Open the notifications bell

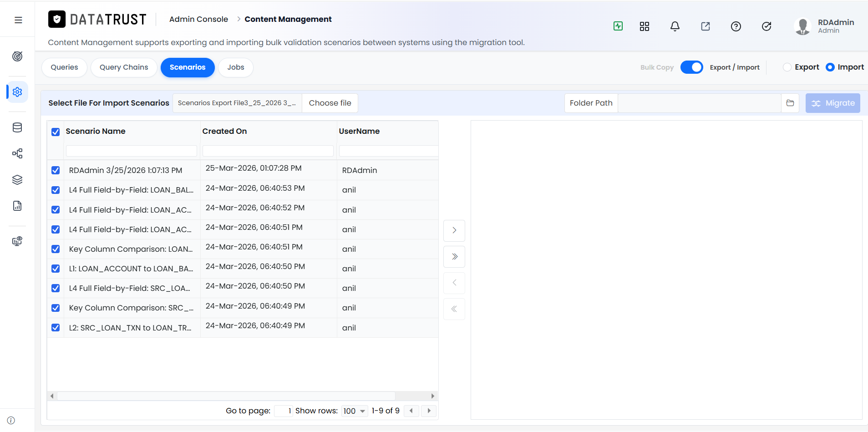point(675,26)
